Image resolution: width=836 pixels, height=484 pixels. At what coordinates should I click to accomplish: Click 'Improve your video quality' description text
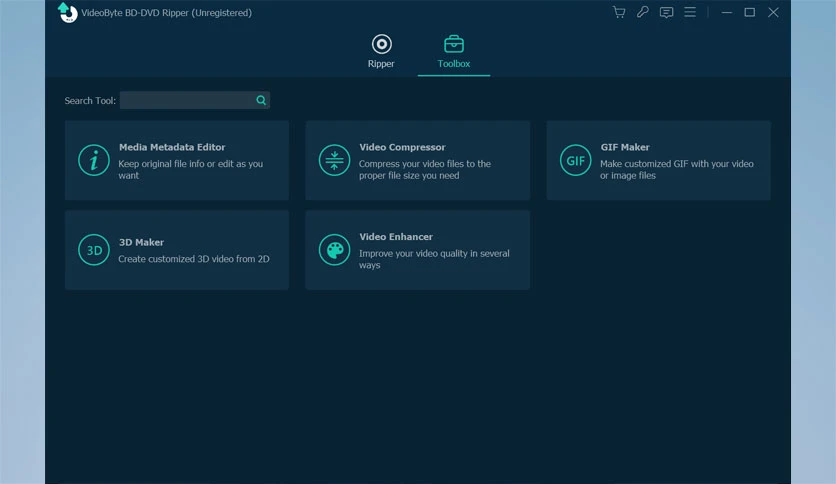(x=434, y=259)
